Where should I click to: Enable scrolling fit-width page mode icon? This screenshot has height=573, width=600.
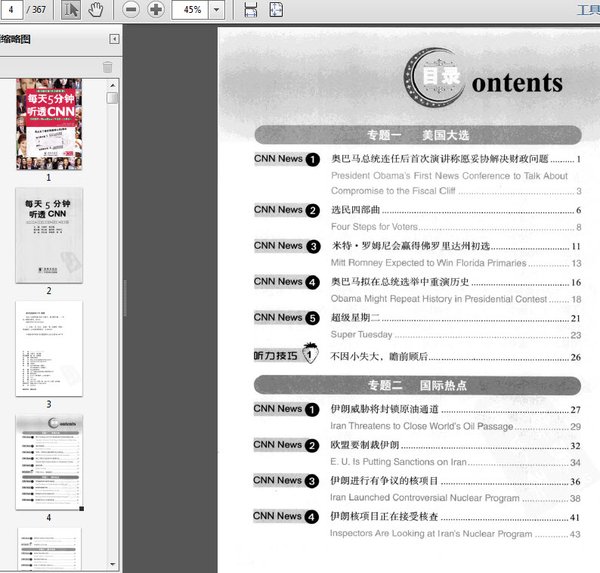[x=251, y=10]
